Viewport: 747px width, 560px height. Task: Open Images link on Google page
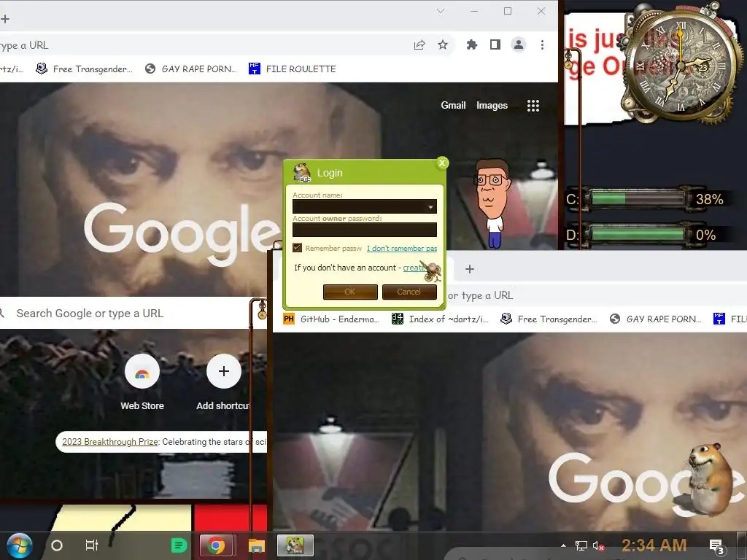pyautogui.click(x=492, y=105)
